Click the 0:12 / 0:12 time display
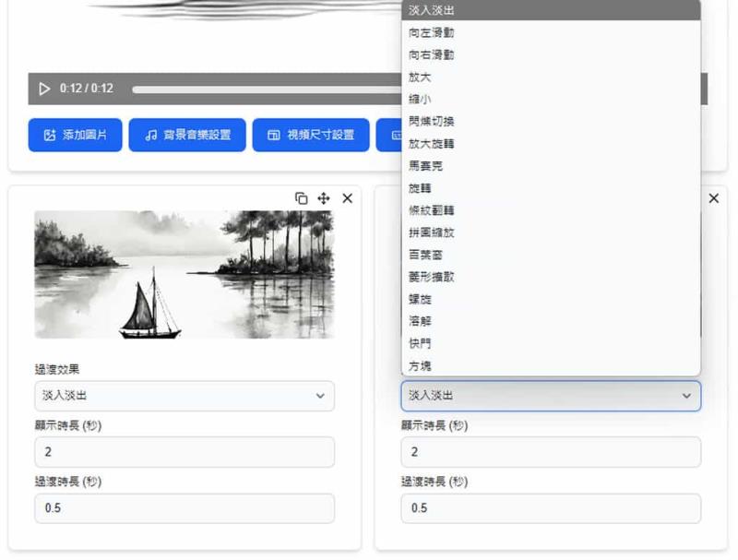738x560 pixels. pyautogui.click(x=86, y=89)
